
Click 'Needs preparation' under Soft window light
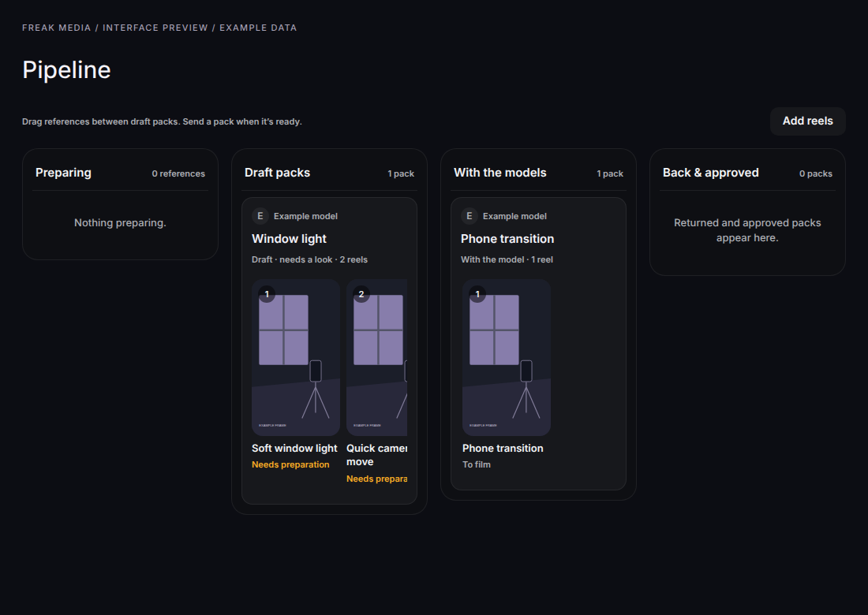click(290, 464)
